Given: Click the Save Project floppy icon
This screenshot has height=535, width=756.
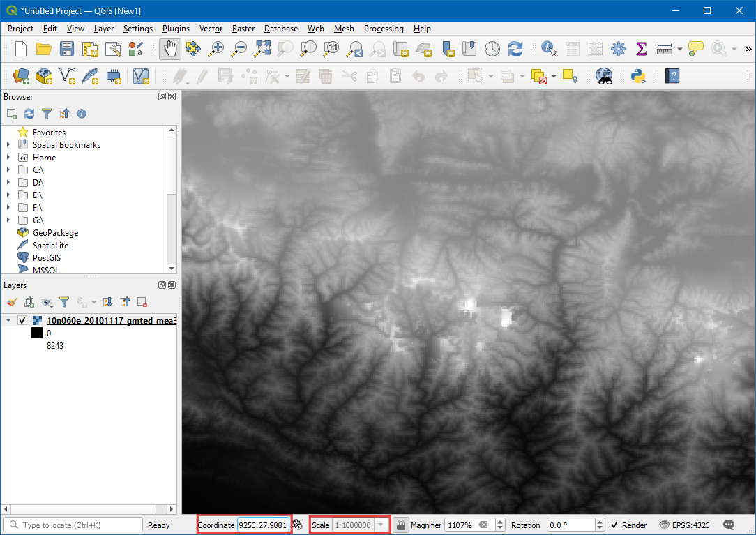Looking at the screenshot, I should coord(67,49).
